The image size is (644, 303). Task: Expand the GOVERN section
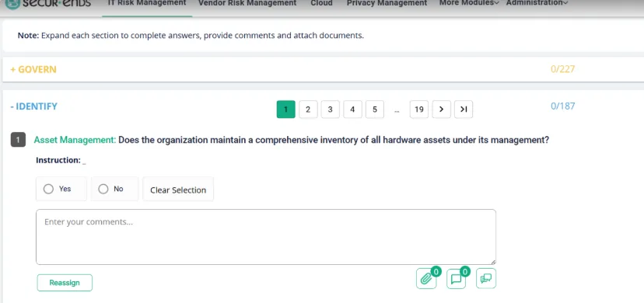click(x=33, y=69)
